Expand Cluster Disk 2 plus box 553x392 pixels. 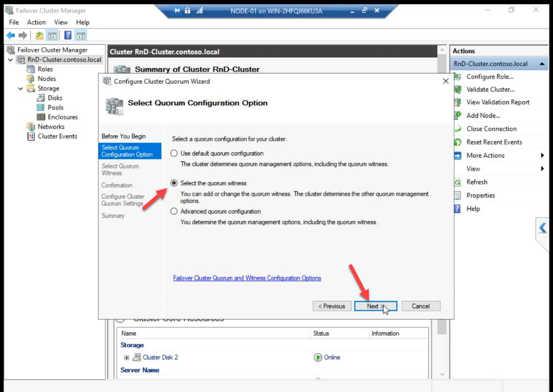[x=127, y=358]
